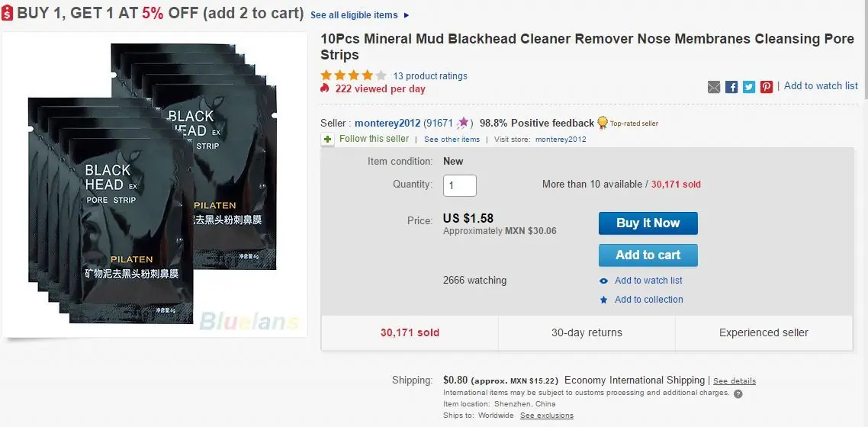Open See other items link
The height and width of the screenshot is (427, 868).
(452, 140)
